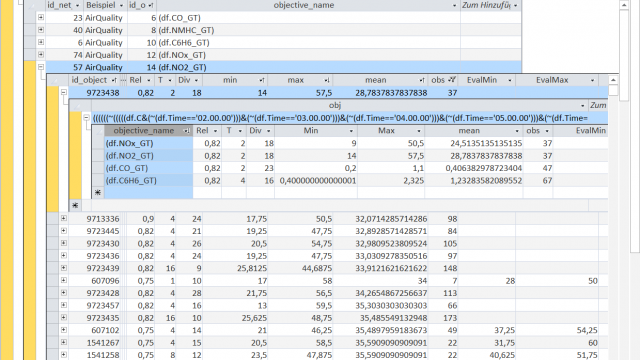Click the obs column filter icon
640x360 pixels.
point(451,80)
